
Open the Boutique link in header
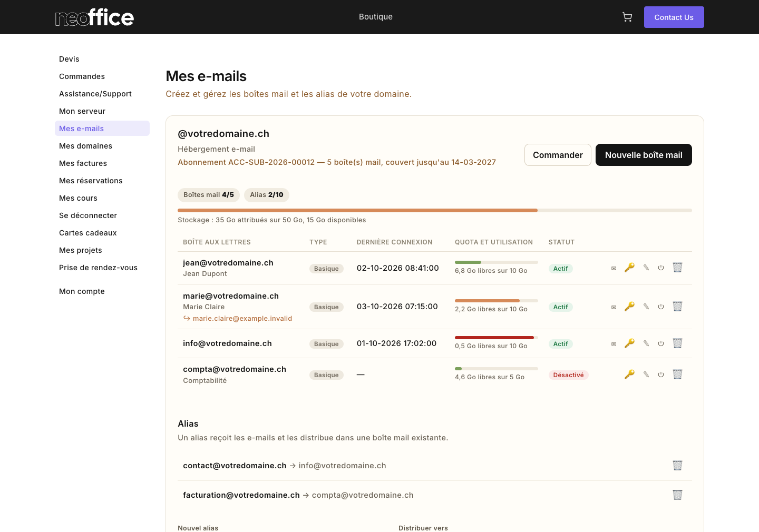[376, 17]
